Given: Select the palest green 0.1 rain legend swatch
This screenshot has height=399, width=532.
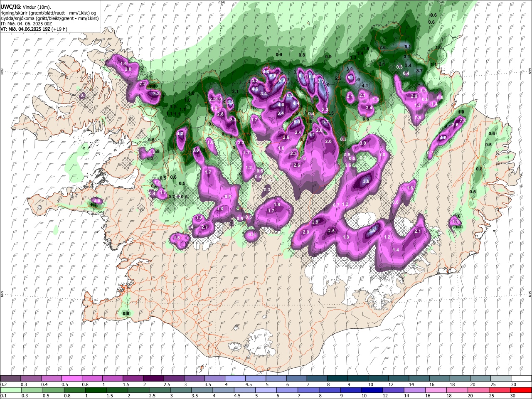Looking at the screenshot, I should pos(10,390).
